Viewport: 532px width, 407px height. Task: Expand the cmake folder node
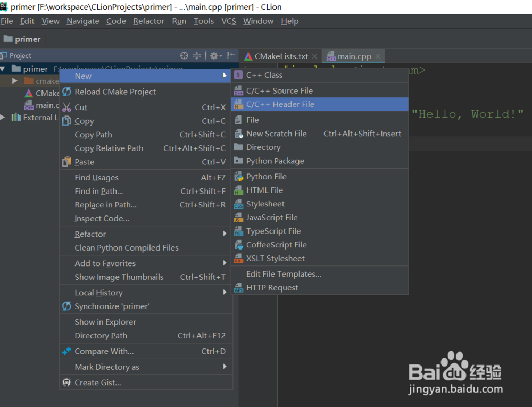coord(14,81)
